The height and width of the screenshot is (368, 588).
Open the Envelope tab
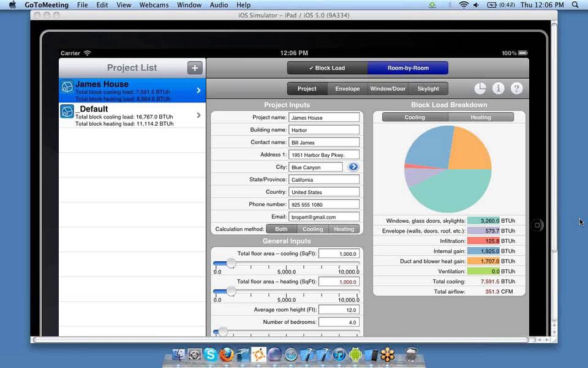[347, 88]
